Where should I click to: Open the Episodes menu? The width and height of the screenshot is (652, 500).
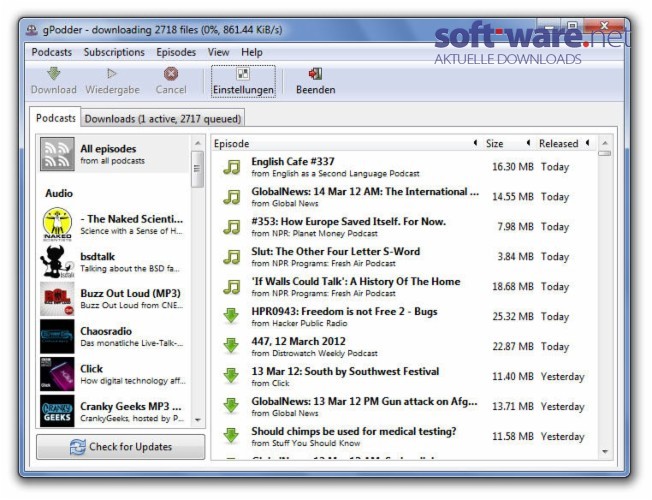point(176,52)
